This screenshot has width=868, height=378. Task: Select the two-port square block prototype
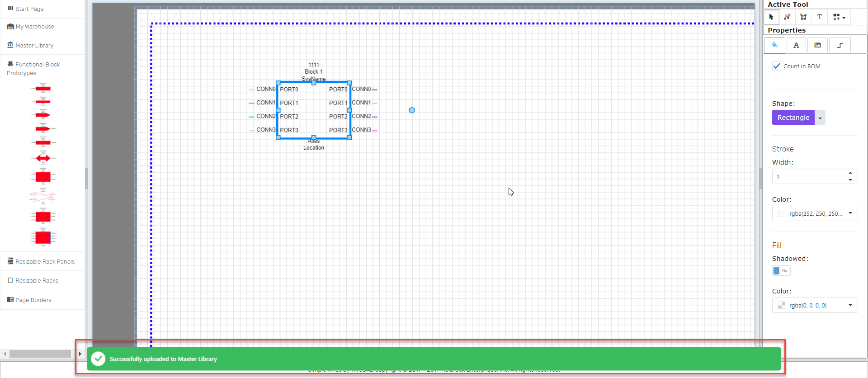tap(43, 176)
